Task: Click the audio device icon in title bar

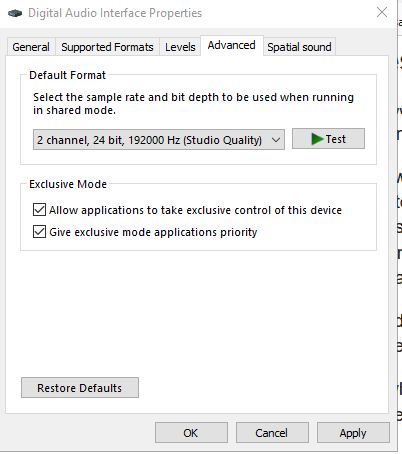Action: [x=15, y=13]
